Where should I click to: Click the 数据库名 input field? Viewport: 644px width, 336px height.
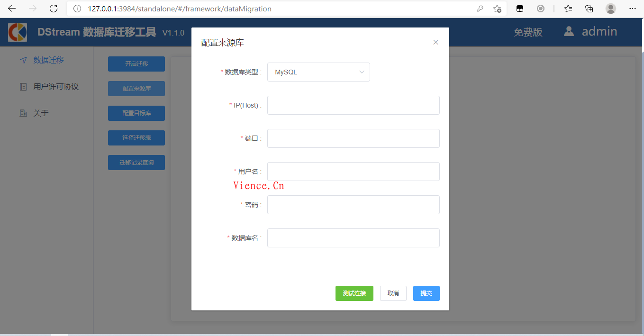pos(353,238)
